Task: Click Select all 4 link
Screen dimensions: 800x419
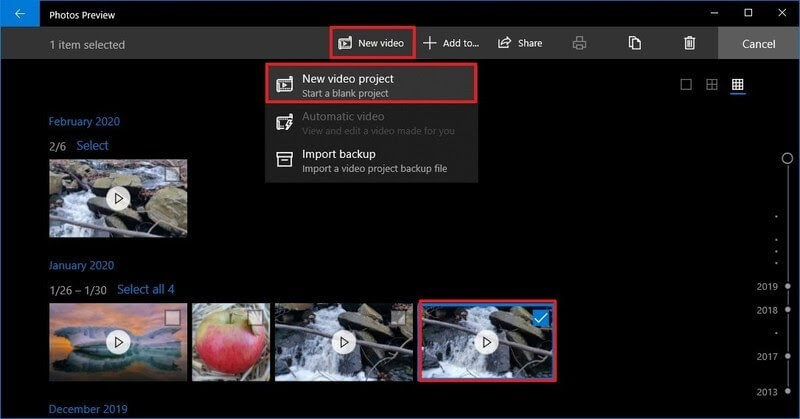Action: click(x=146, y=289)
